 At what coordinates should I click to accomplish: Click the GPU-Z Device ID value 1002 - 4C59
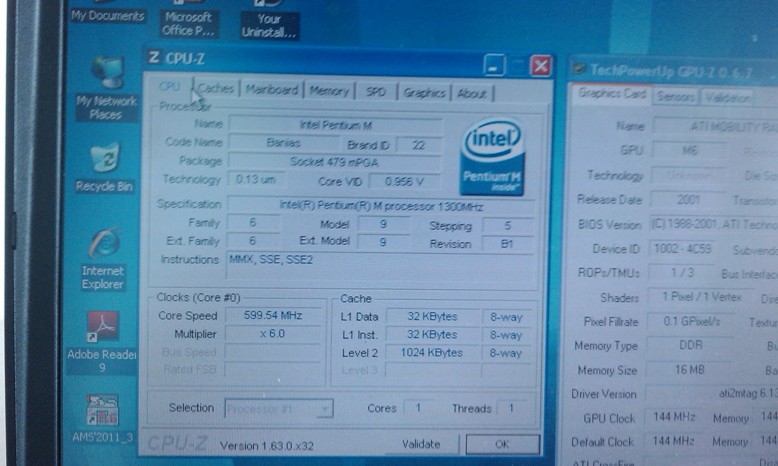point(683,249)
